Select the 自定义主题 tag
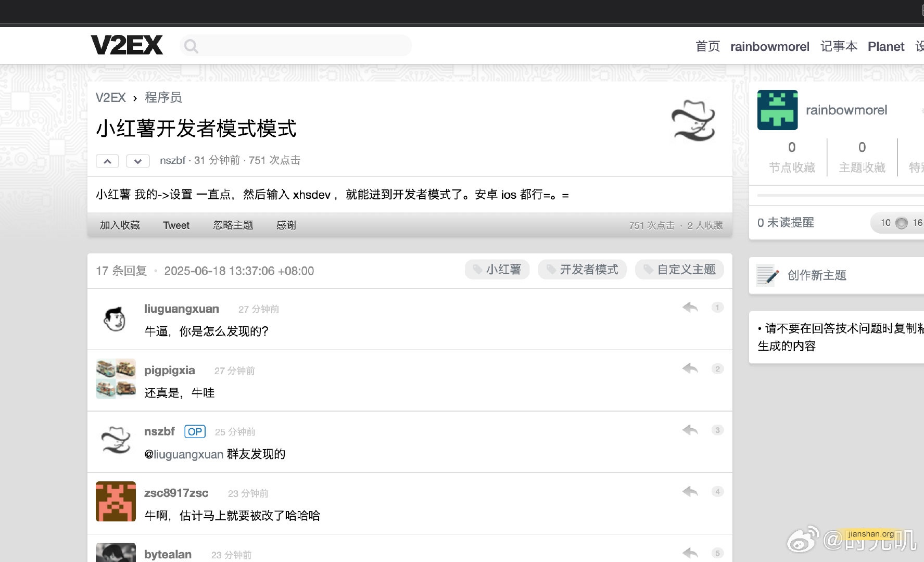The height and width of the screenshot is (562, 924). coord(679,270)
